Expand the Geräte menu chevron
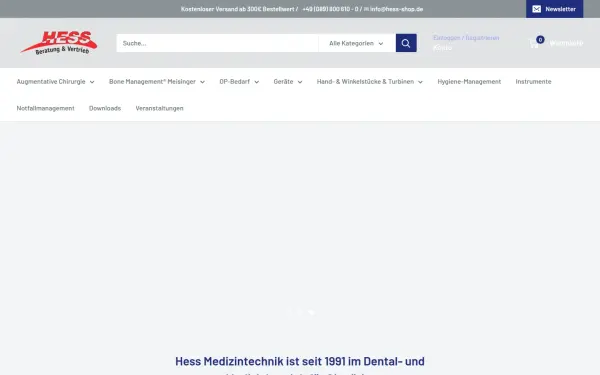The width and height of the screenshot is (600, 375). [300, 82]
